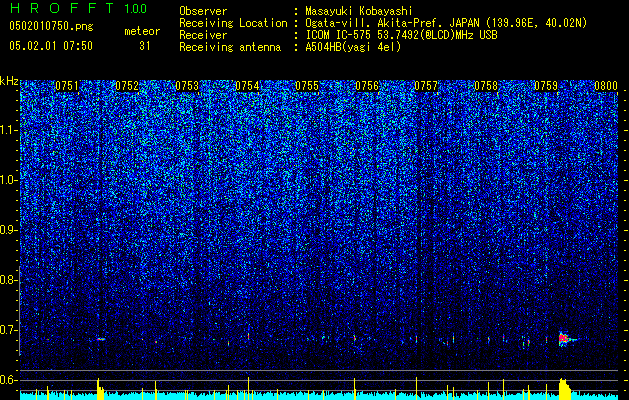Click the version number 1.0.0
The image size is (629, 400).
(x=136, y=8)
